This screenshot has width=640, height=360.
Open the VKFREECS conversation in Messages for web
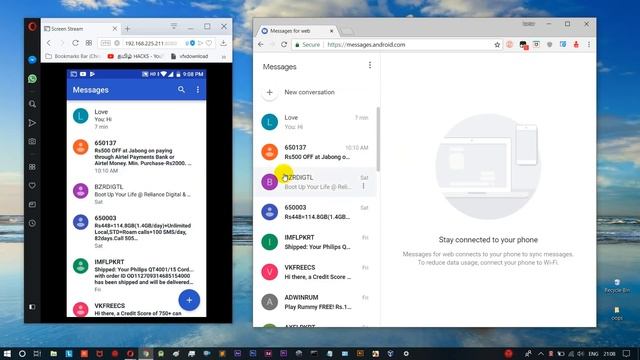[x=315, y=272]
